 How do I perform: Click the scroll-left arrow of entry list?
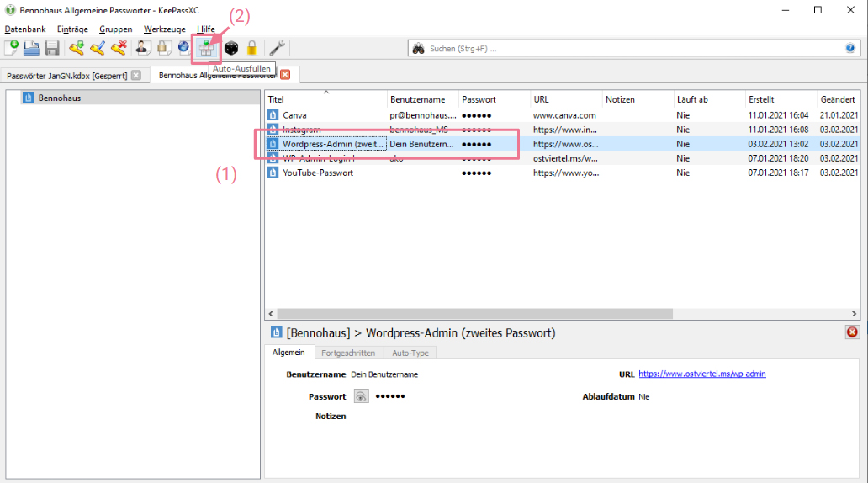tap(271, 314)
